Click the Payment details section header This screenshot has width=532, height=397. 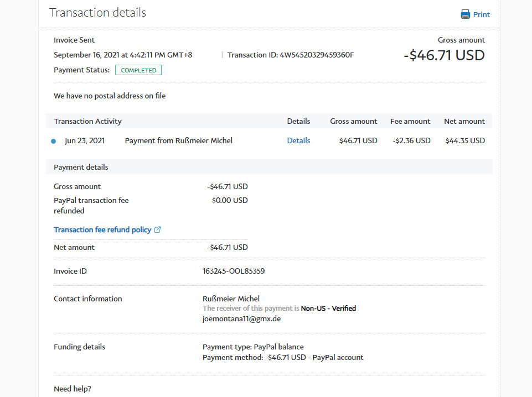coord(81,167)
